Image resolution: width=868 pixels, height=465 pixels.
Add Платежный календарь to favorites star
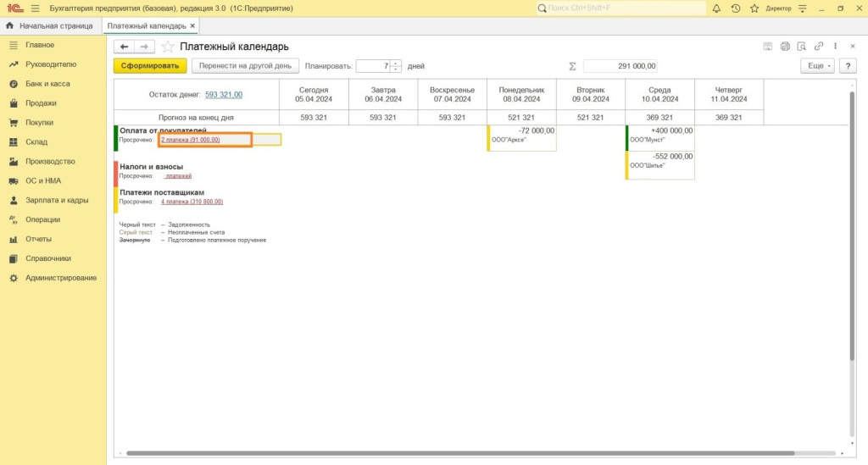(x=168, y=47)
